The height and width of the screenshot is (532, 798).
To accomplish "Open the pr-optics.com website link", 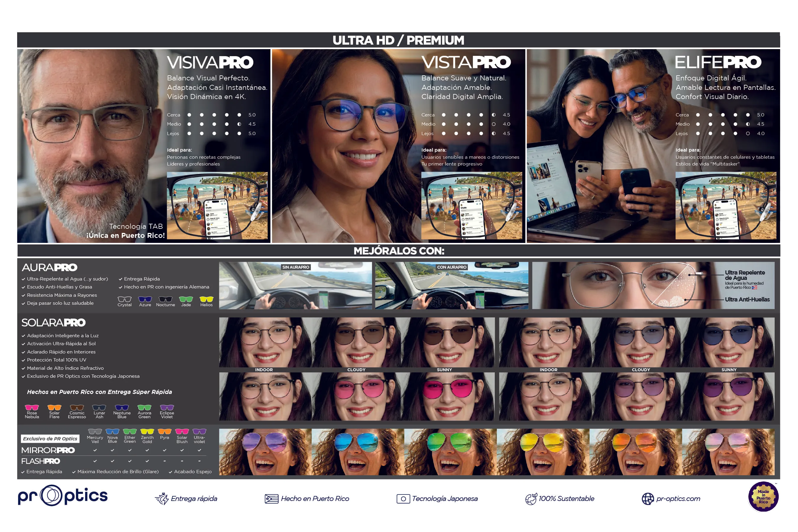I will [x=678, y=498].
